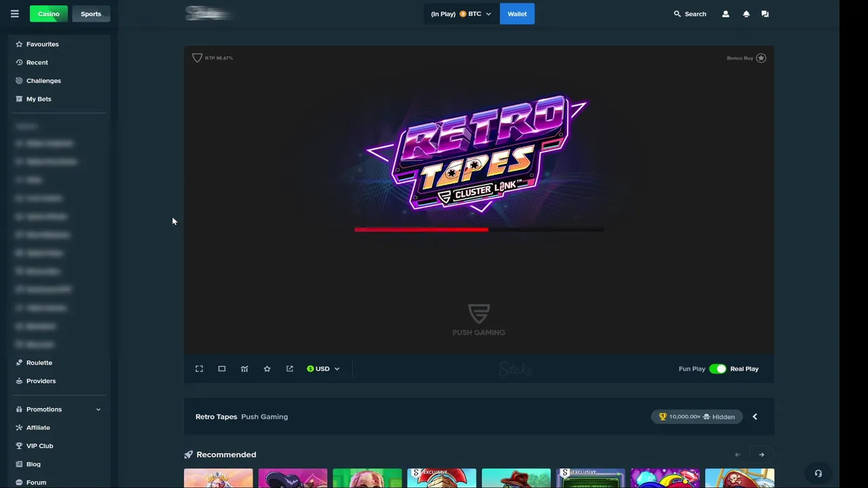This screenshot has height=488, width=868.
Task: Open the Search field
Action: (x=690, y=14)
